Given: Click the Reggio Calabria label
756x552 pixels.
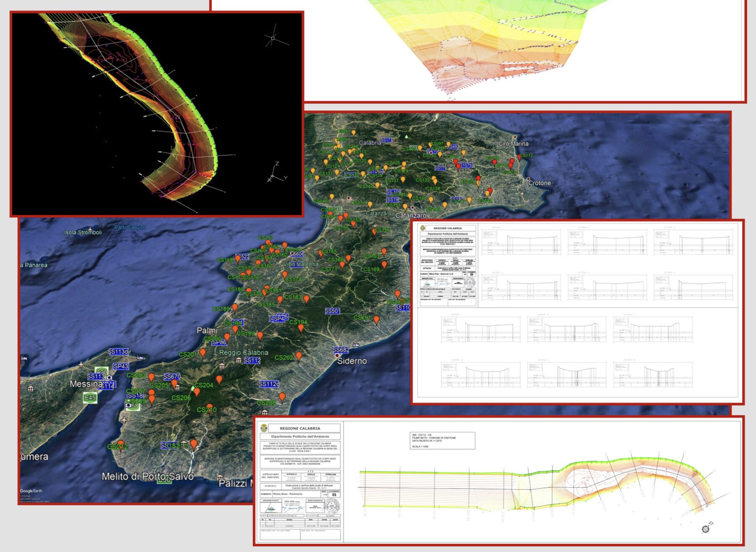Looking at the screenshot, I should tap(244, 353).
